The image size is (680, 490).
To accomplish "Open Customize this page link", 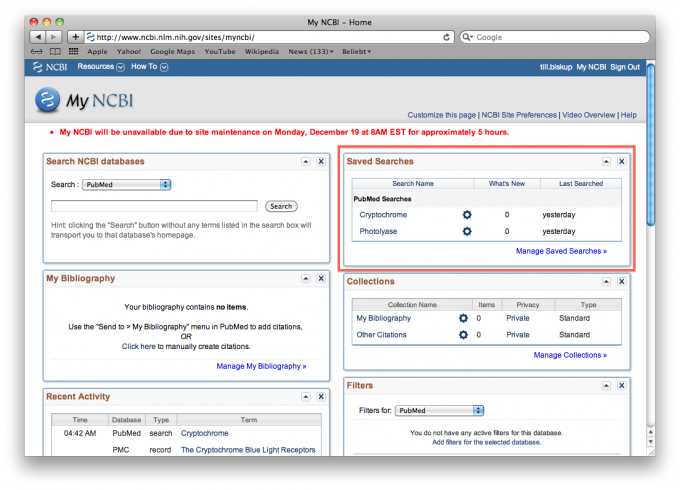I will click(x=441, y=115).
